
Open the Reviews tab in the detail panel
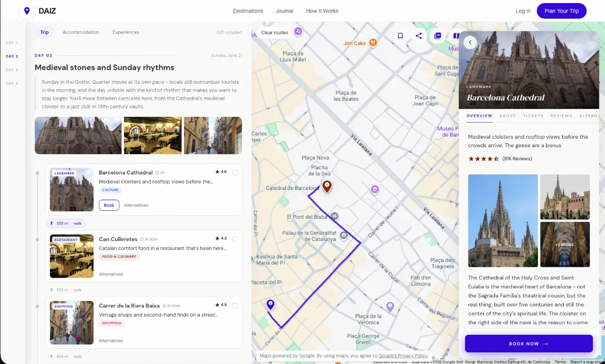[561, 116]
